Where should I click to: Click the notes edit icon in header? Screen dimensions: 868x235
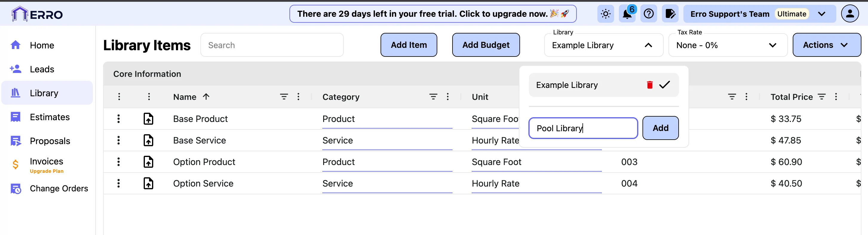(670, 14)
